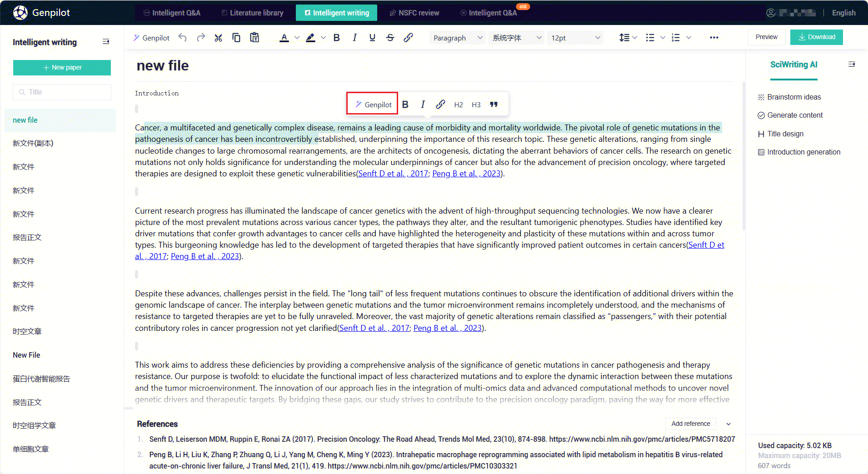Toggle italic in the main toolbar
868x474 pixels.
pos(354,38)
